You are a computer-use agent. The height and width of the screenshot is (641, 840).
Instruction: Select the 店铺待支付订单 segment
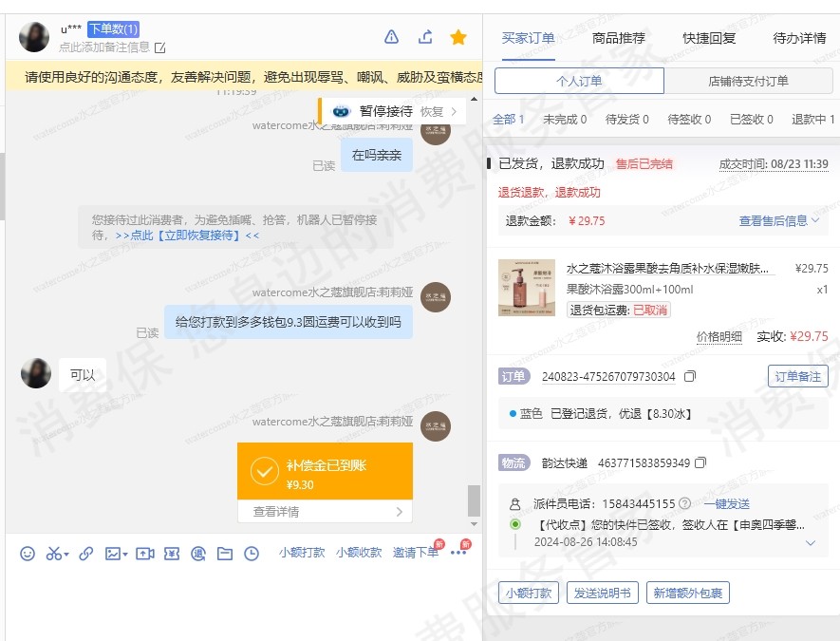tap(748, 81)
